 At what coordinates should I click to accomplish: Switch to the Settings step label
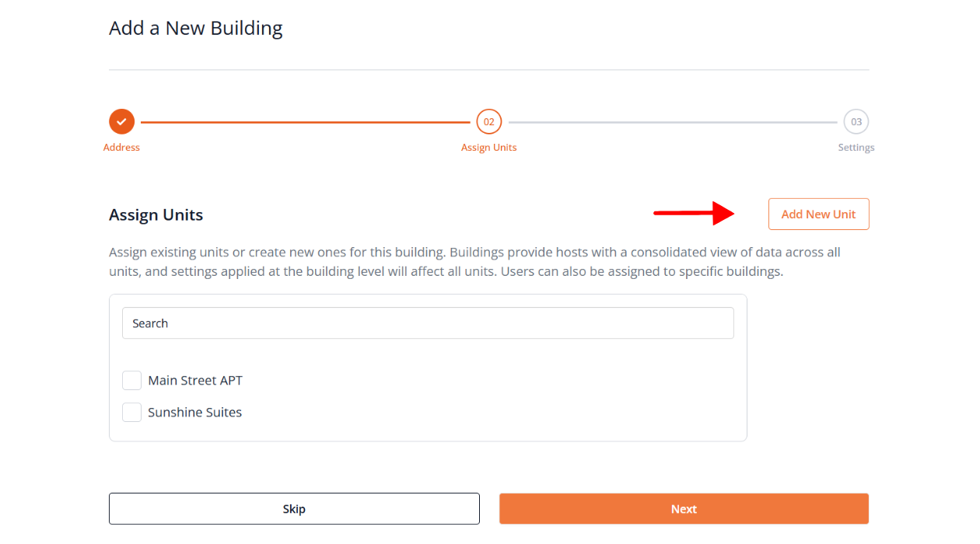tap(856, 148)
